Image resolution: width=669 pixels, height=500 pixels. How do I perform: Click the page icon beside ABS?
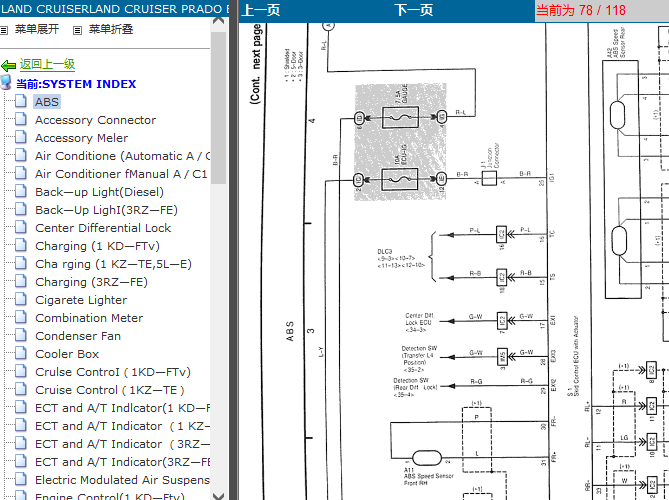20,101
